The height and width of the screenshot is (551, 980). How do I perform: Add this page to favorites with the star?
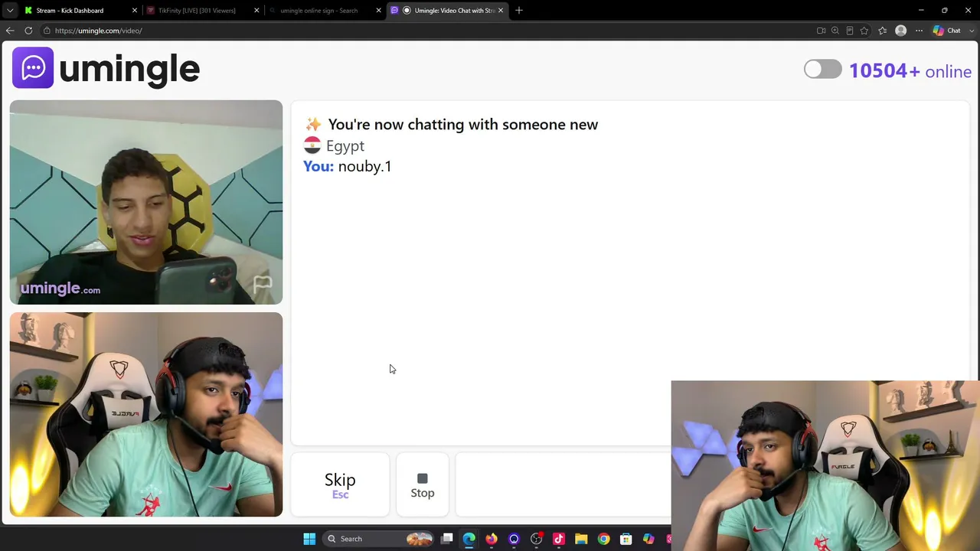pos(864,31)
